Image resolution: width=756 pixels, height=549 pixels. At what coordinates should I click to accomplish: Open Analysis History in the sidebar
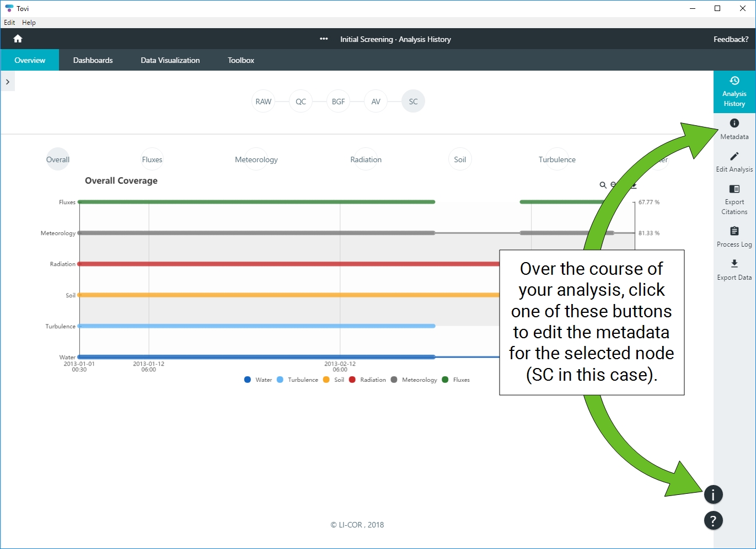point(734,91)
